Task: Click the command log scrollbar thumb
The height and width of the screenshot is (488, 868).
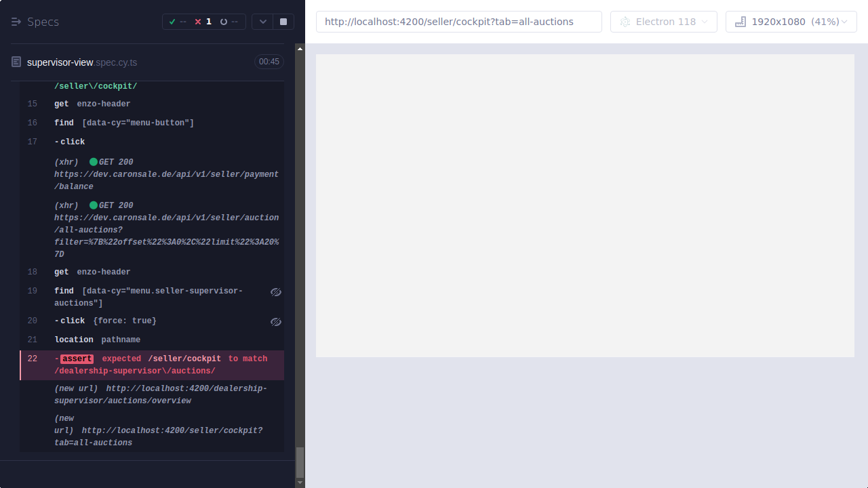Action: [300, 461]
